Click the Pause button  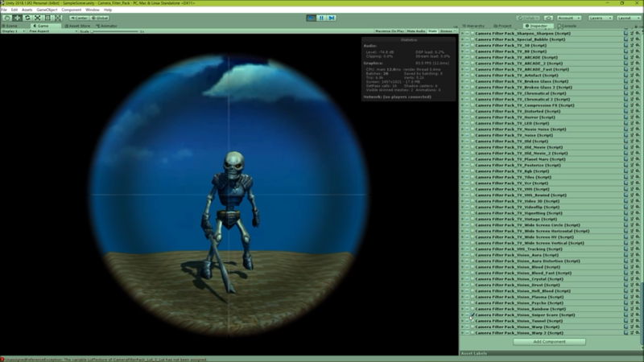(321, 18)
